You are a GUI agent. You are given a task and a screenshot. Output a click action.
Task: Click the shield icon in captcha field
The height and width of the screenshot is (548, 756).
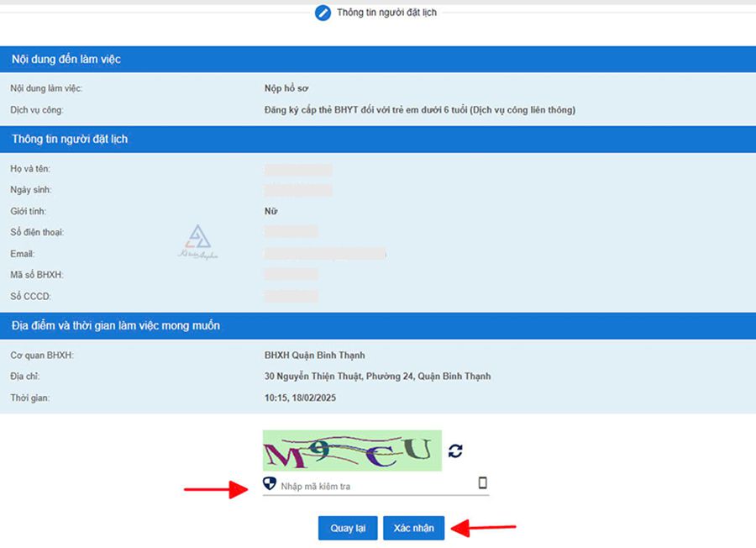tap(269, 483)
